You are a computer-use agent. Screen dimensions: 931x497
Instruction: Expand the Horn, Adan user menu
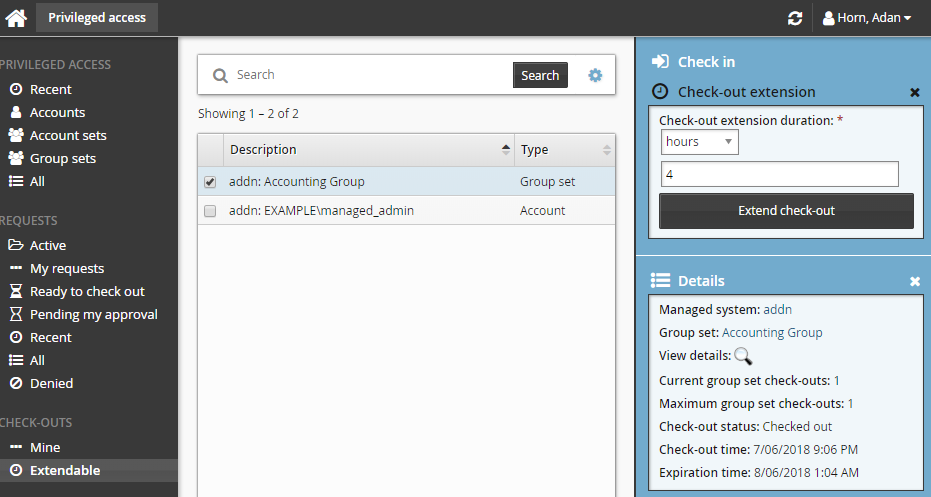866,18
